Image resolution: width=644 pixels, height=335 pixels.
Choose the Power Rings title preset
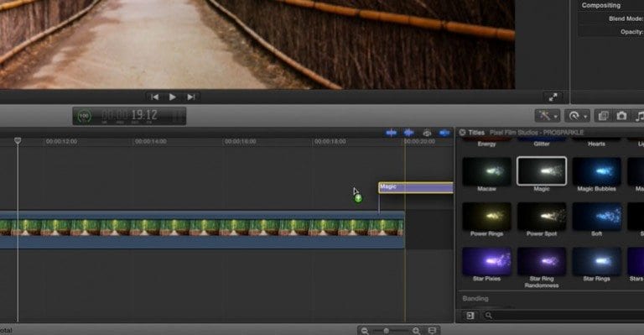click(x=486, y=217)
